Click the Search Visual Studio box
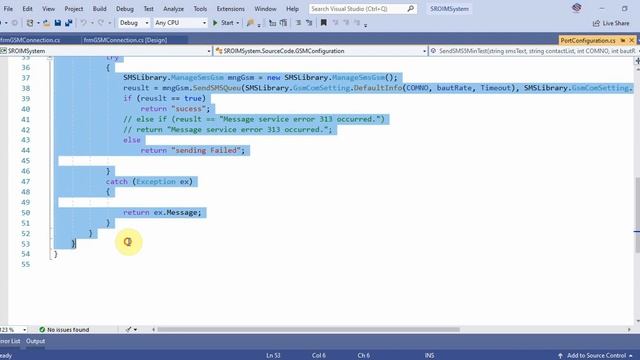 tap(363, 9)
